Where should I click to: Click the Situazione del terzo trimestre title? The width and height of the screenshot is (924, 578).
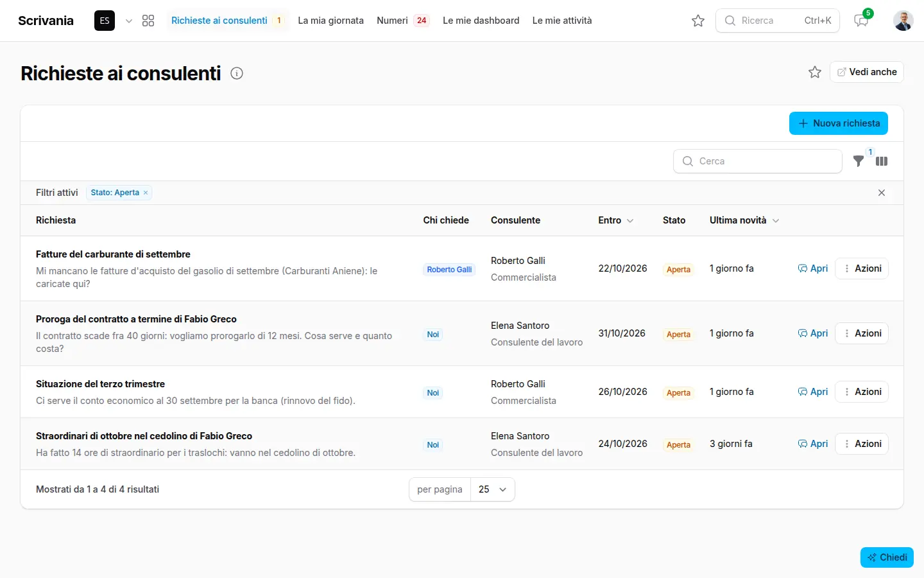[x=100, y=384]
